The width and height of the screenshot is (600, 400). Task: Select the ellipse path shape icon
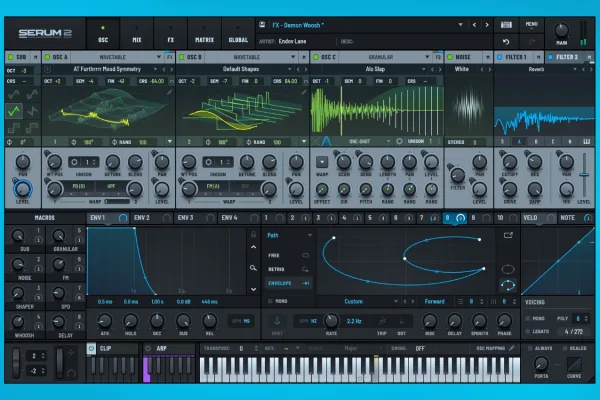tap(508, 269)
